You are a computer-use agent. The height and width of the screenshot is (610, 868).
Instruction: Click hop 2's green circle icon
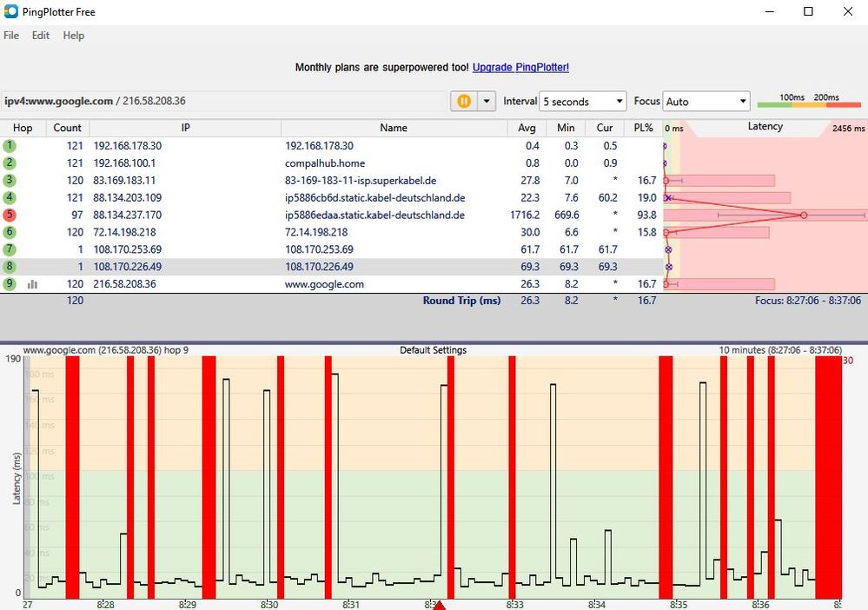[x=11, y=163]
